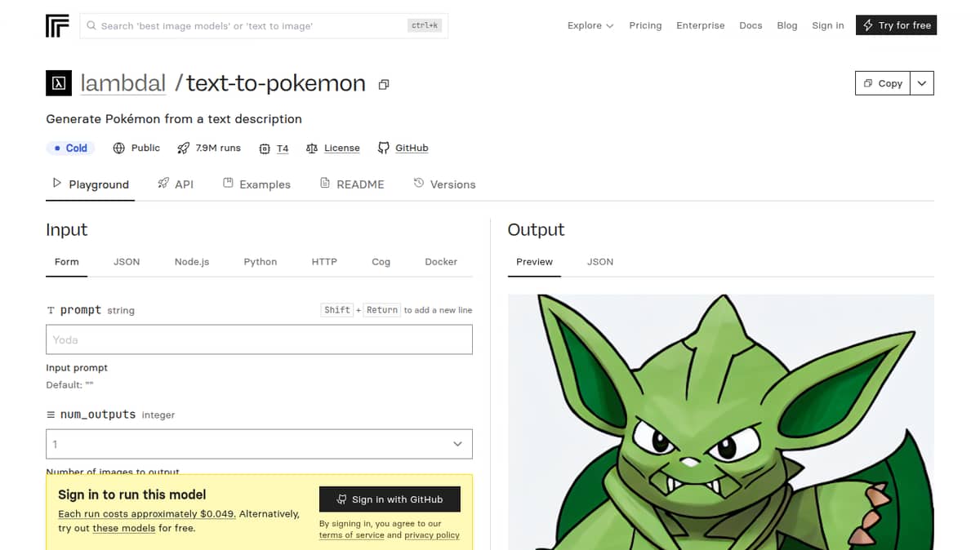980x550 pixels.
Task: Click the License scales icon
Action: pyautogui.click(x=312, y=149)
